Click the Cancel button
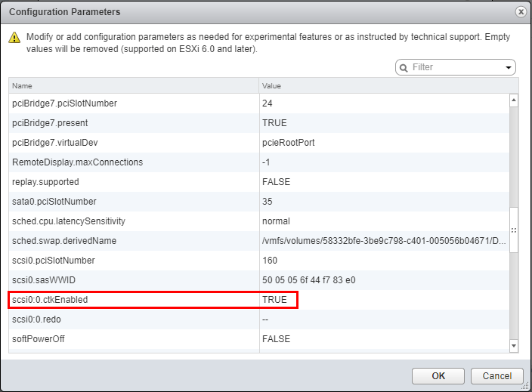The height and width of the screenshot is (392, 532). point(497,375)
